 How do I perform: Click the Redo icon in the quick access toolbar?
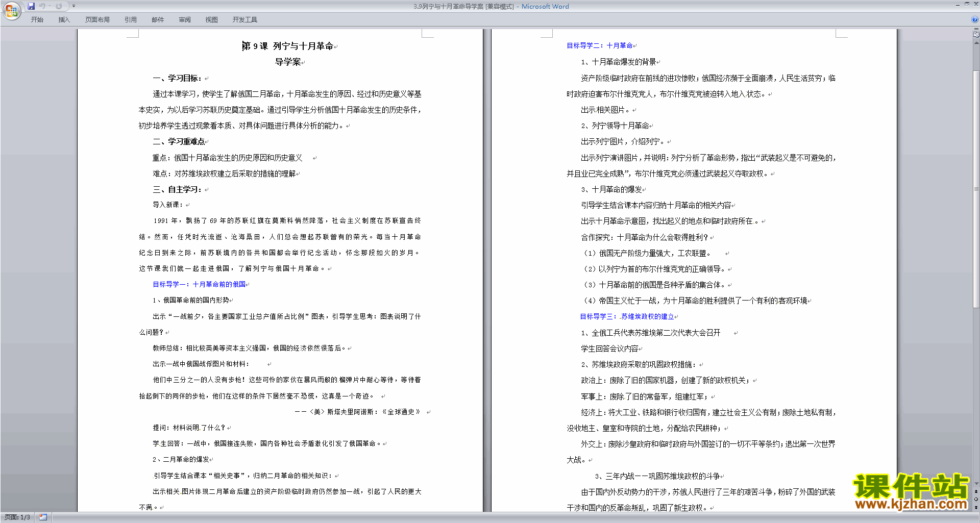(59, 6)
